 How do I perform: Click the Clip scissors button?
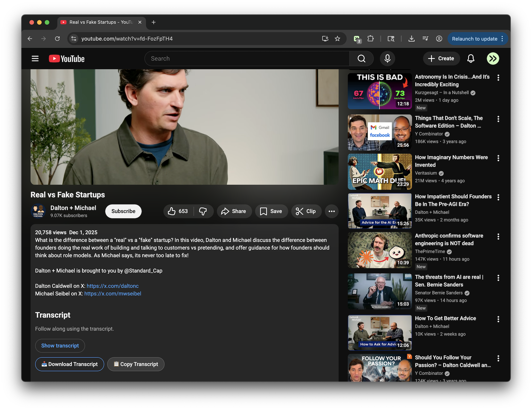(x=306, y=211)
